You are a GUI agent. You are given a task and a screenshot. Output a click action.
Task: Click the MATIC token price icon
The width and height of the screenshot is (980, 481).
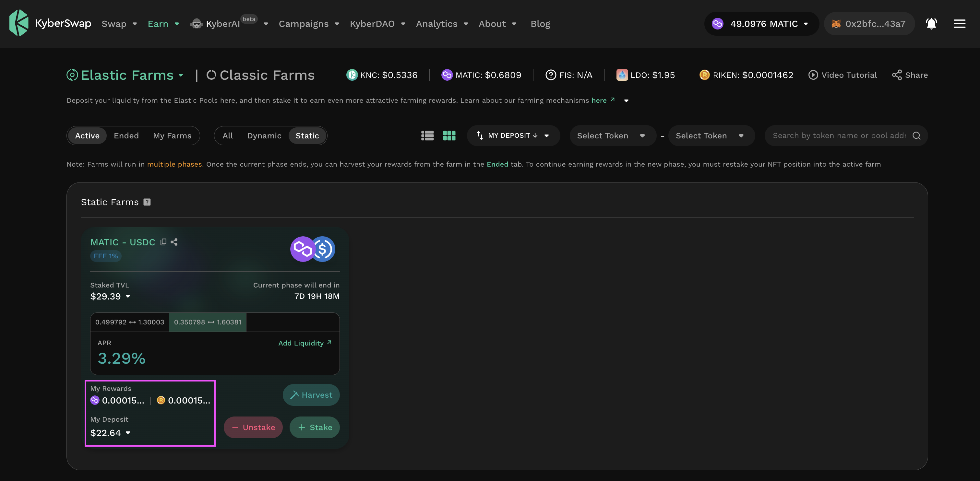[x=447, y=75]
